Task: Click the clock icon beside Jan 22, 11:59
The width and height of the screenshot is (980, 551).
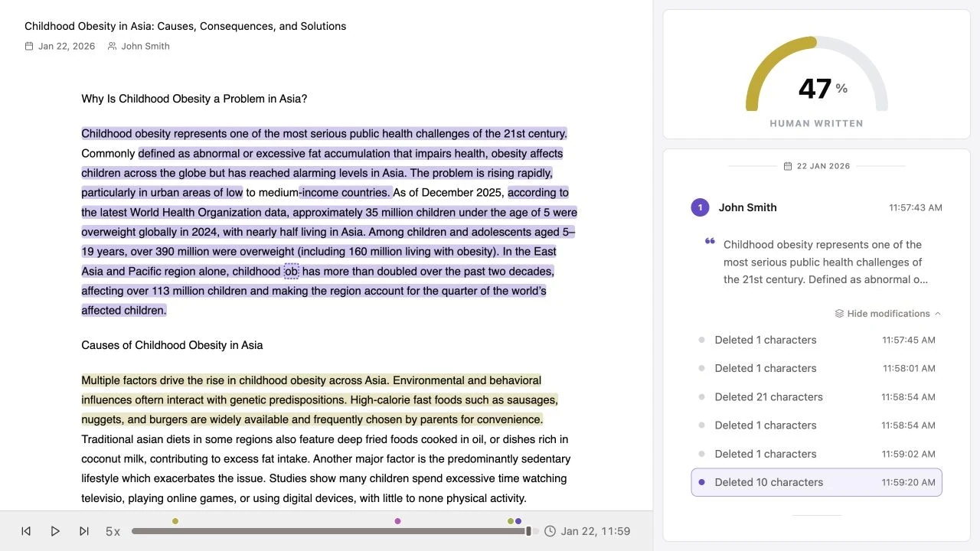Action: pyautogui.click(x=550, y=531)
